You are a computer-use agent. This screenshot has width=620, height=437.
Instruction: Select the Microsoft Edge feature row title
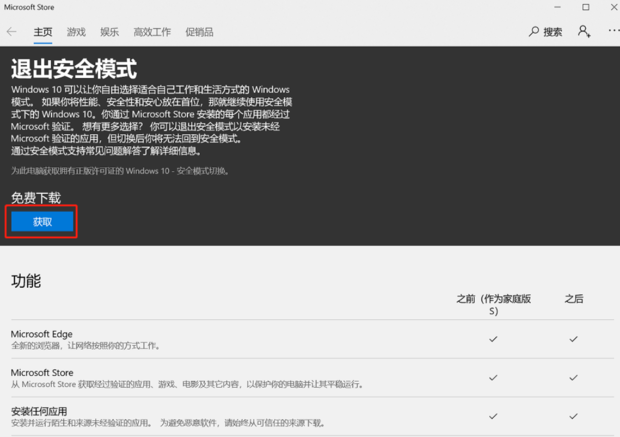tap(42, 334)
